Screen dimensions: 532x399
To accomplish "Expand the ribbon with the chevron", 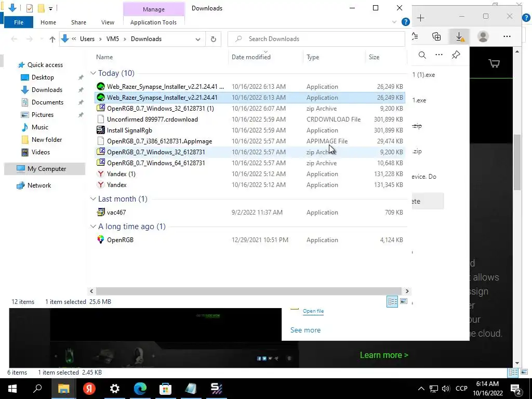I will point(394,22).
